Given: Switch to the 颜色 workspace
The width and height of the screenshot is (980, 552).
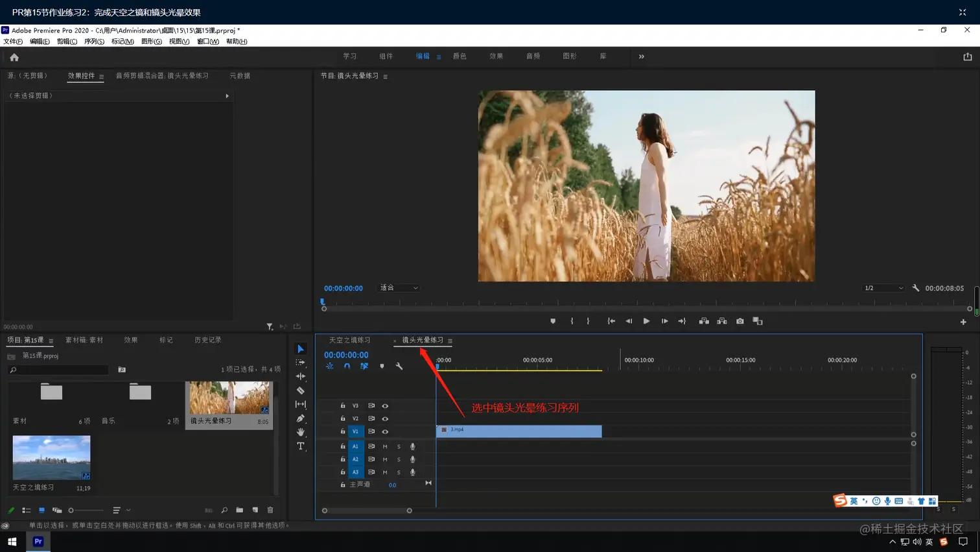Looking at the screenshot, I should (460, 56).
